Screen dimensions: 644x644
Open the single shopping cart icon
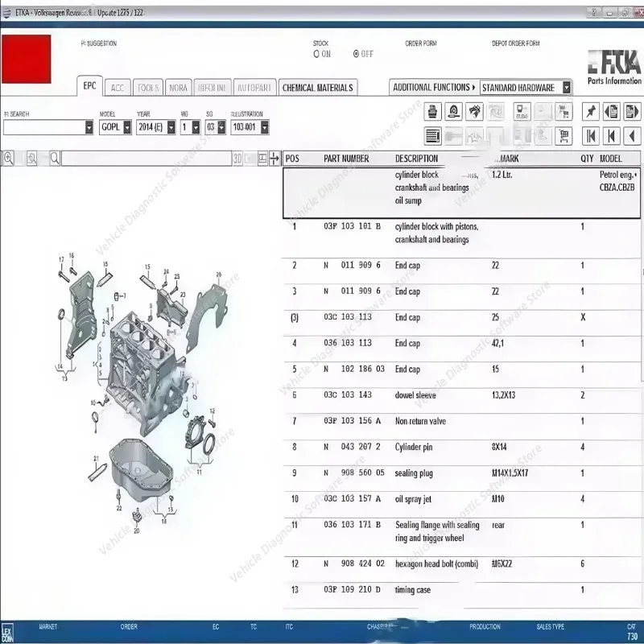pyautogui.click(x=563, y=136)
